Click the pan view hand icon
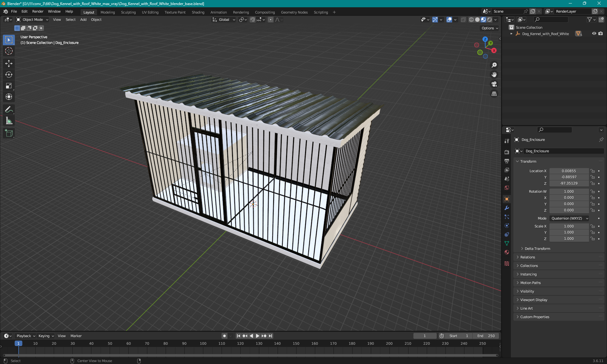 coord(494,75)
